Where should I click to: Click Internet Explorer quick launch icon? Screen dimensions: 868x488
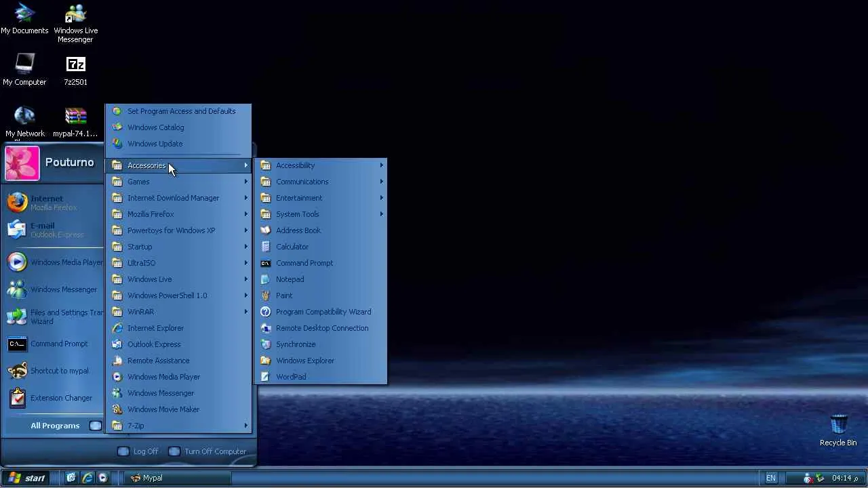[x=87, y=478]
